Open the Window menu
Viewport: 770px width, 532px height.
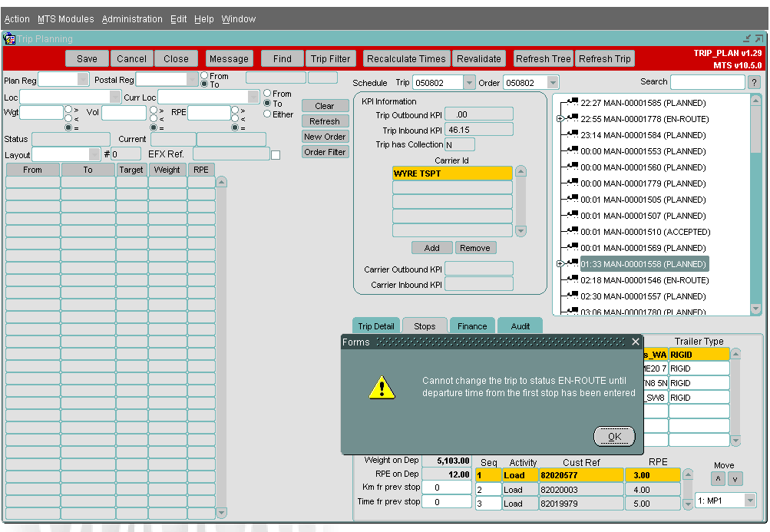(238, 18)
